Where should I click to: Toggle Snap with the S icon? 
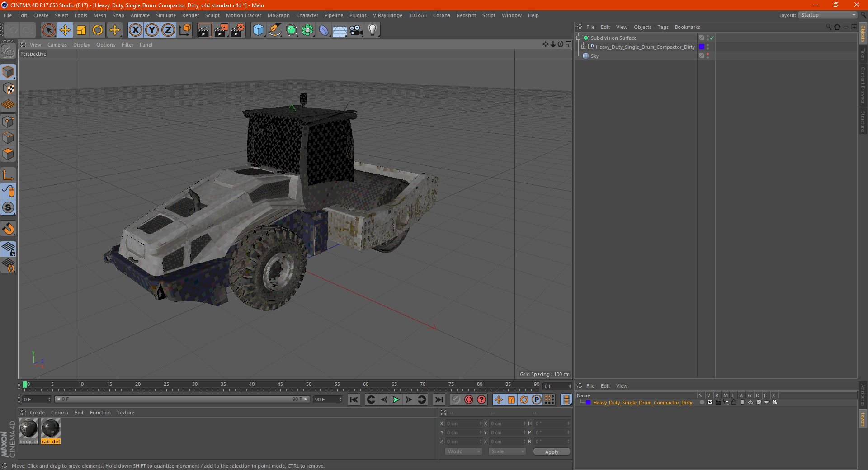8,207
